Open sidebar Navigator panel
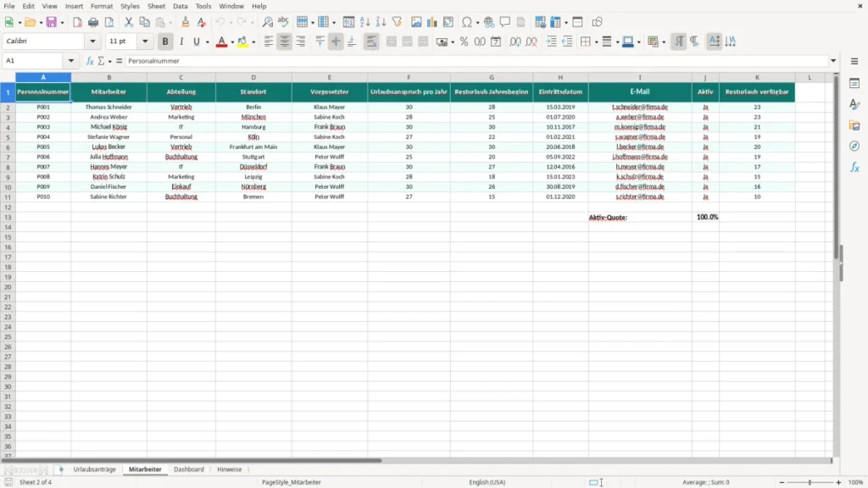Screen dimensions: 868x488 coord(854,146)
